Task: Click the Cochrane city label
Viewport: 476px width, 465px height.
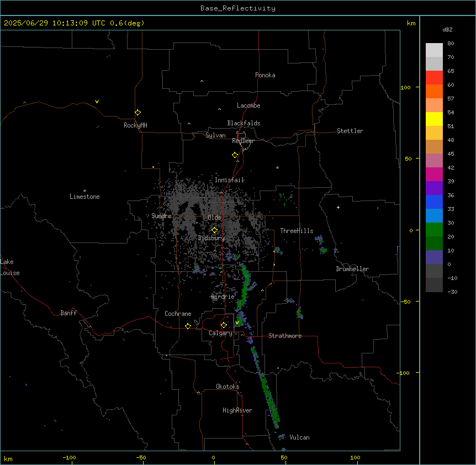Action: [x=178, y=314]
